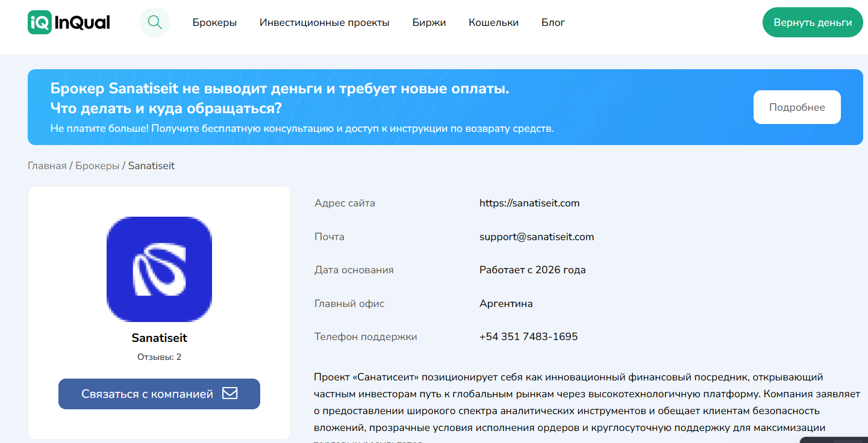The width and height of the screenshot is (868, 443).
Task: Click the support@sanatiseit.com email address
Action: tap(537, 237)
